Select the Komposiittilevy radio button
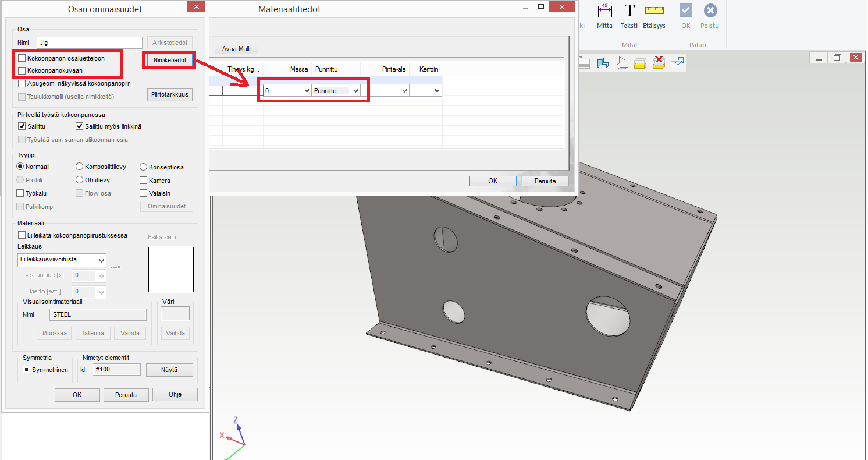Image resolution: width=868 pixels, height=460 pixels. [x=80, y=167]
